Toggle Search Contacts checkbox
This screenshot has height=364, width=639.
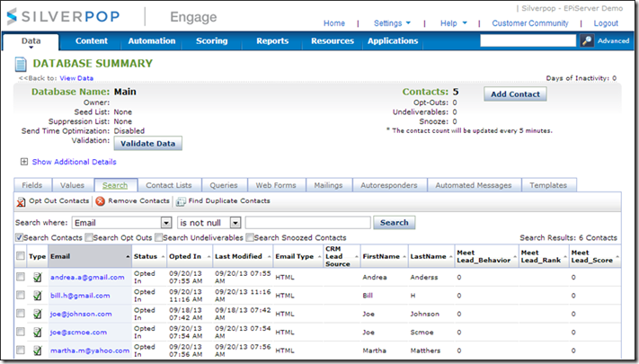pos(19,237)
